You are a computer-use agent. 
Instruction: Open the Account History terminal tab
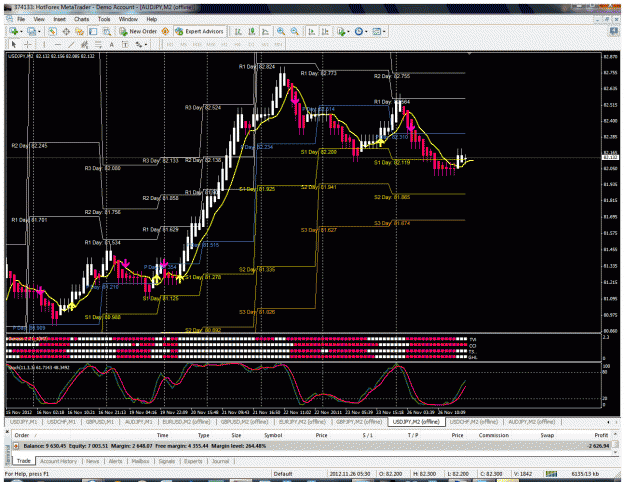(x=58, y=461)
